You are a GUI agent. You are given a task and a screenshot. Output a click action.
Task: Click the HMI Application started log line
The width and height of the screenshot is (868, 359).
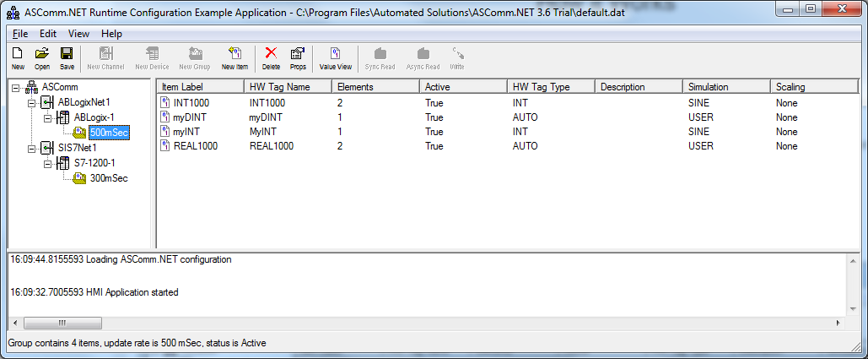[x=93, y=292]
